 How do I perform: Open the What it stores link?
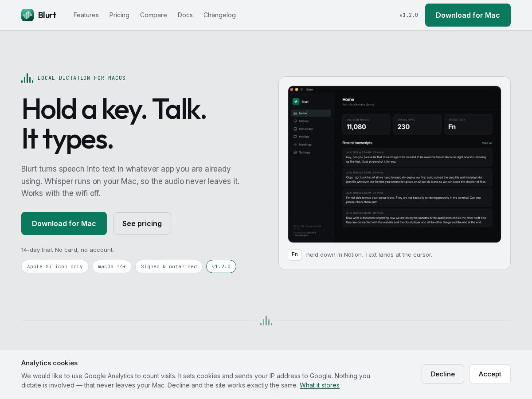point(320,385)
